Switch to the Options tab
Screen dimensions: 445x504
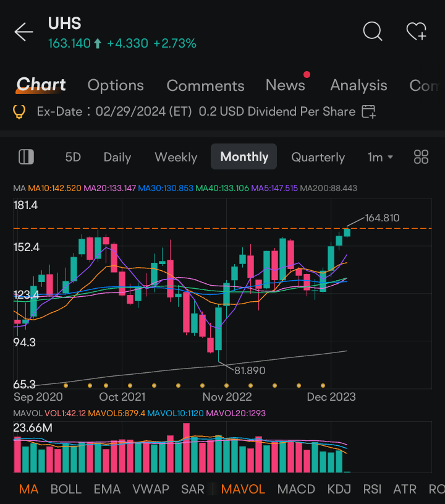click(x=116, y=85)
